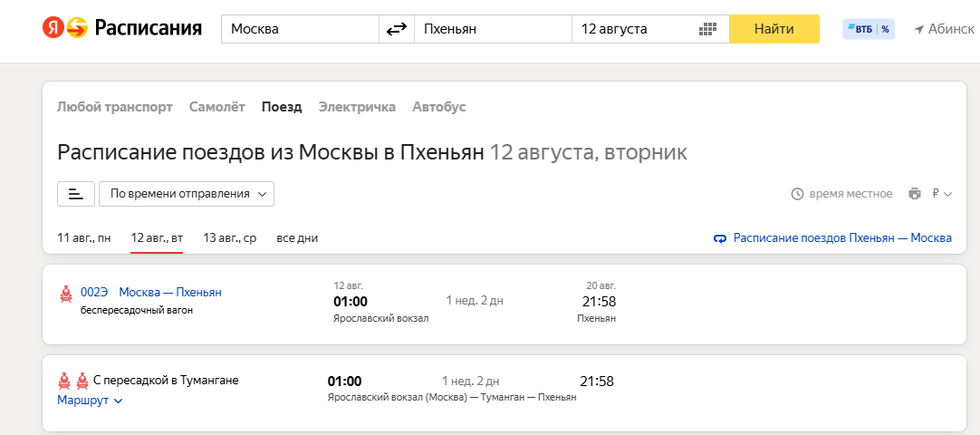Image resolution: width=980 pixels, height=435 pixels.
Task: Toggle the время местное clock option
Action: pos(841,194)
